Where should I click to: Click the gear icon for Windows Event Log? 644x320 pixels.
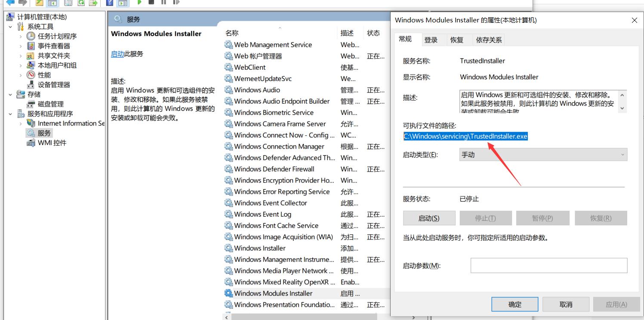(x=228, y=214)
